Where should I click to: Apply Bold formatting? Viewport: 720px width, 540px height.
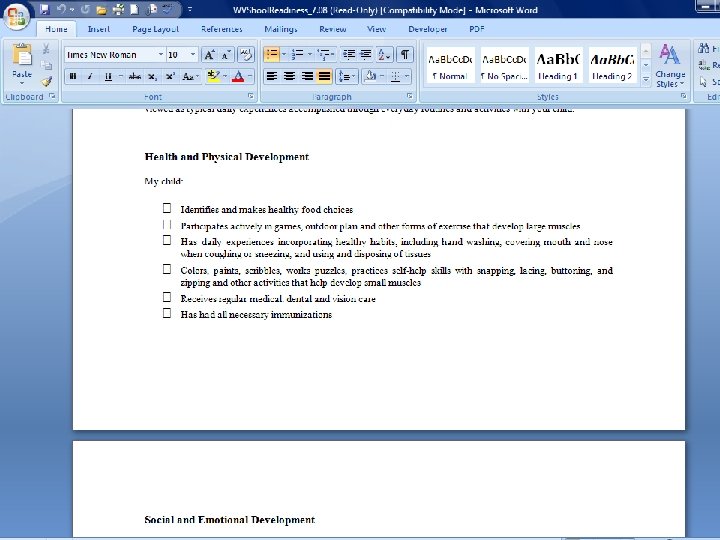pos(73,77)
